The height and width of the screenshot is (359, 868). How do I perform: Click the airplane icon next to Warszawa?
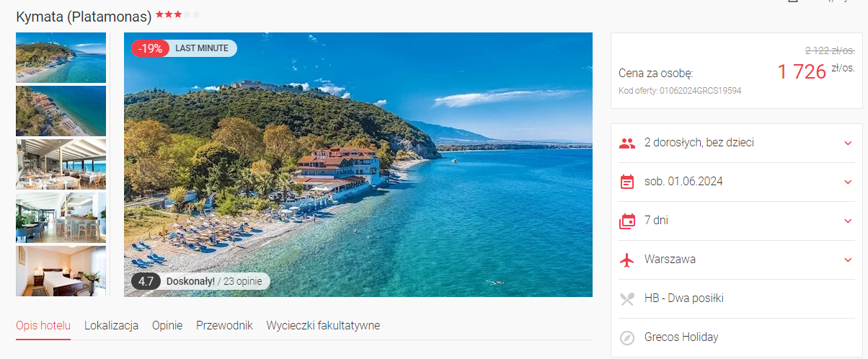627,260
